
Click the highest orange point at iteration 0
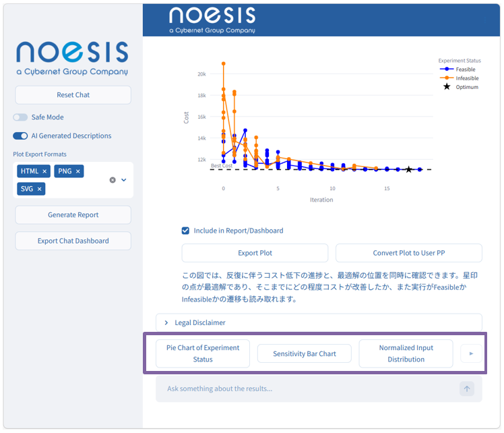click(x=224, y=63)
